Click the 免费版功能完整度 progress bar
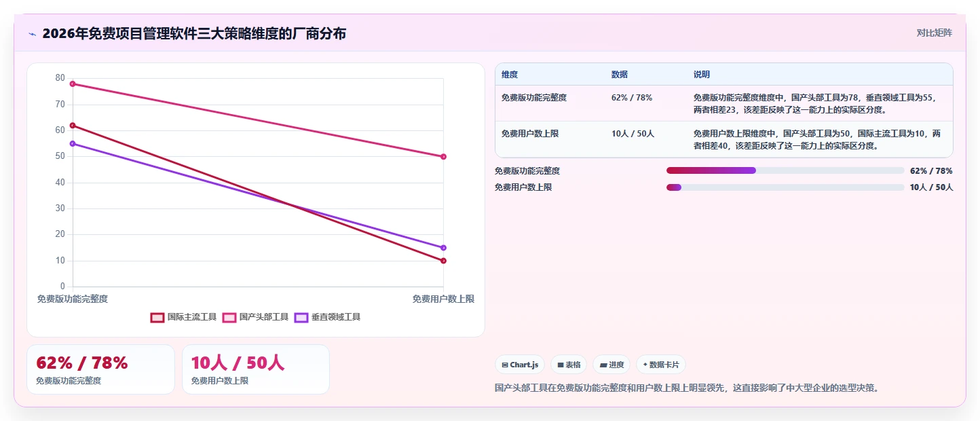The image size is (980, 421). 785,170
